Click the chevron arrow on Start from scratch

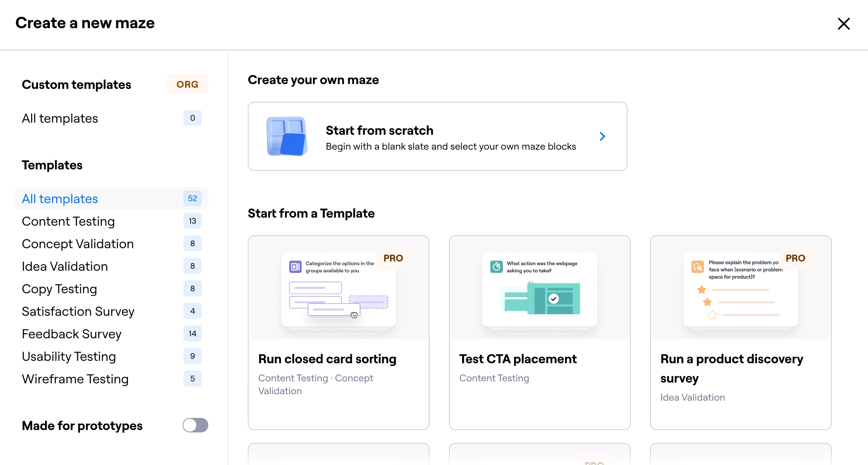point(602,136)
